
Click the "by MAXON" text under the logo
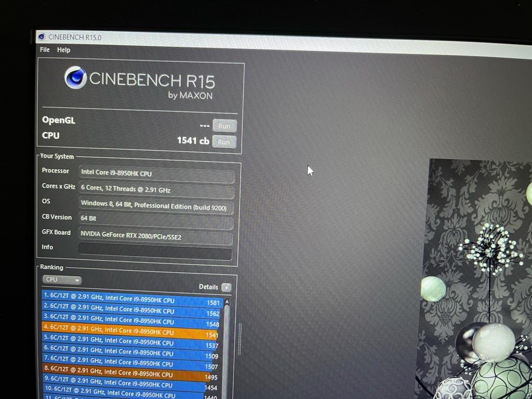190,96
